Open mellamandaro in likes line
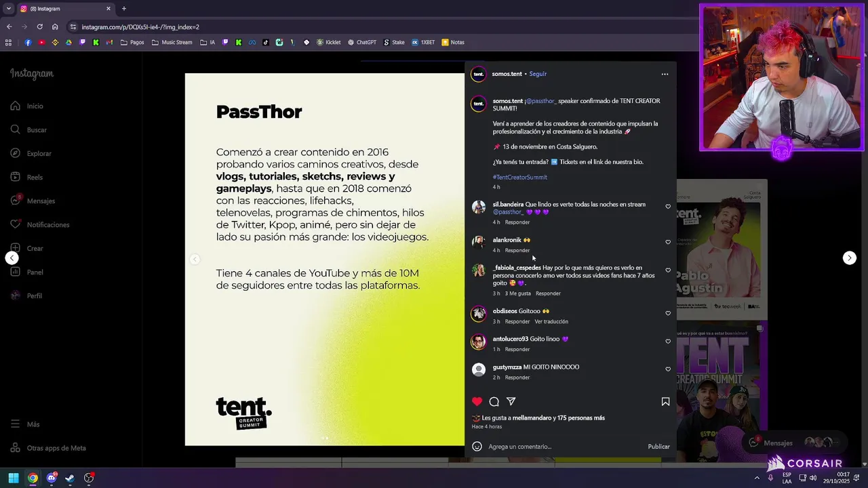This screenshot has height=488, width=868. [532, 418]
